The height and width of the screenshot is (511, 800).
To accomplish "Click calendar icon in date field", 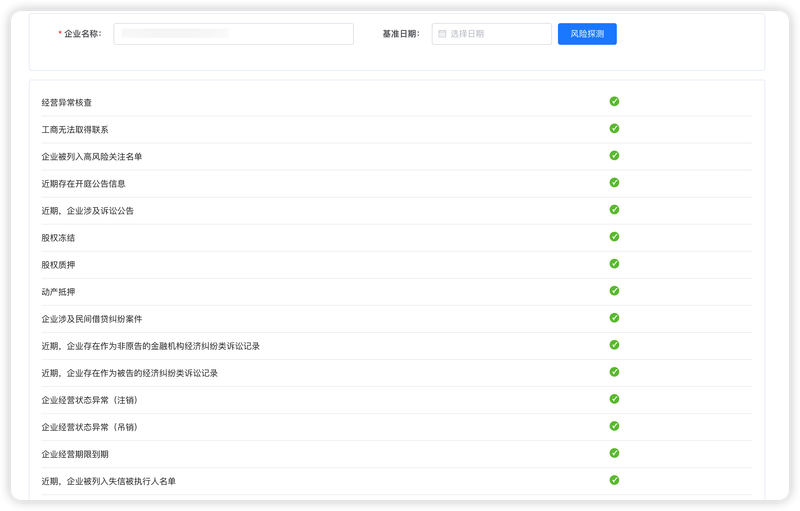I will click(x=442, y=34).
